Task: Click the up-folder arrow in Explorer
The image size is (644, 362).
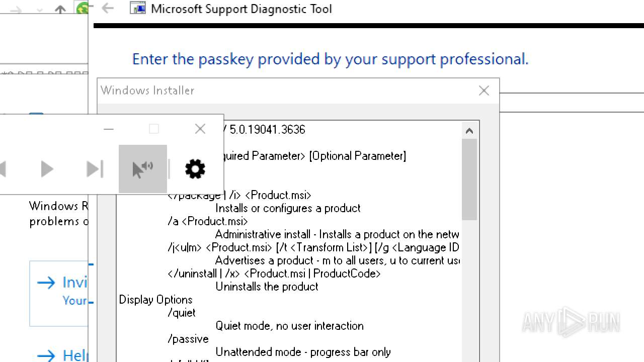Action: [x=60, y=10]
